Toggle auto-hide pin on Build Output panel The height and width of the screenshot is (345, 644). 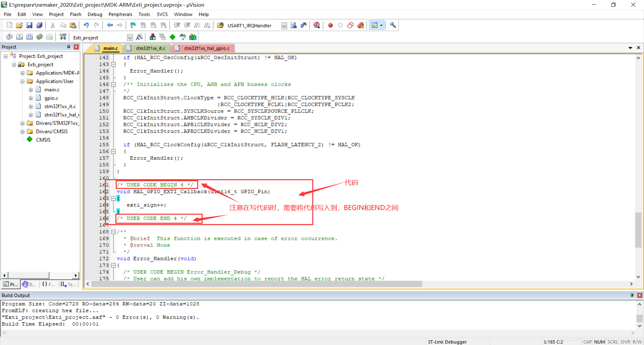pos(632,295)
